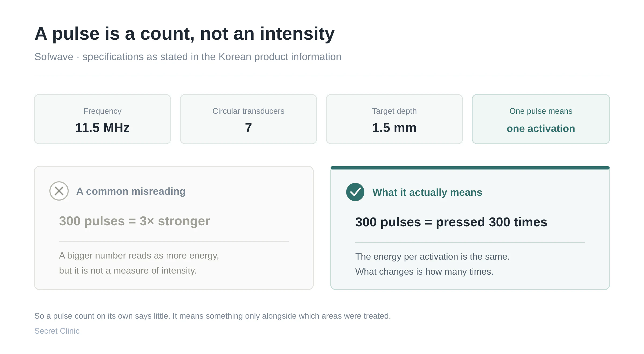Click the 'Target depth' label
This screenshot has width=644, height=354.
click(394, 111)
